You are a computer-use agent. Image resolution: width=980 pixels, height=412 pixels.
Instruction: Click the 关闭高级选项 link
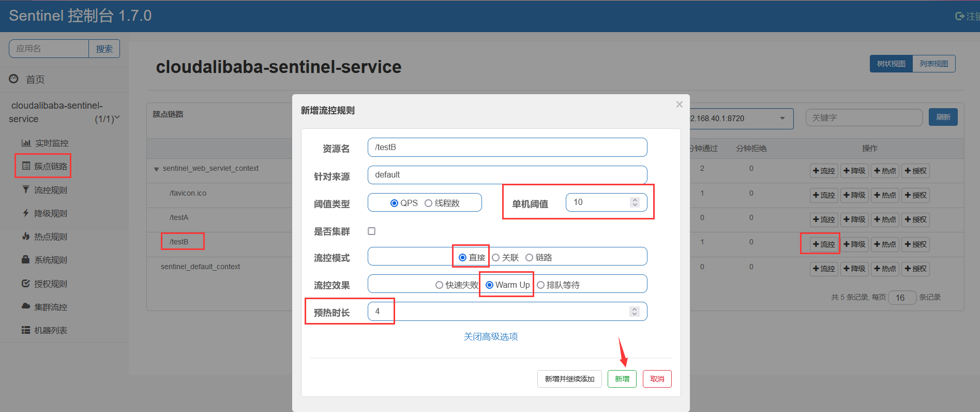pos(491,336)
